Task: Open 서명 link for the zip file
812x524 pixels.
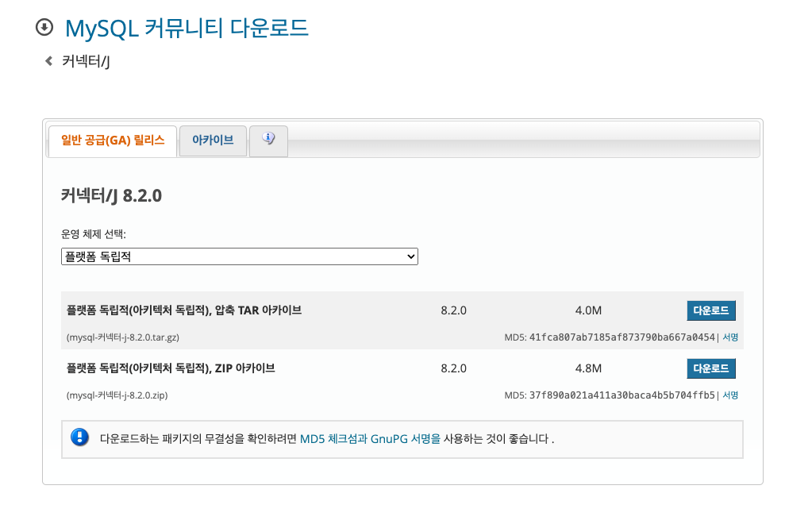Action: click(x=730, y=395)
